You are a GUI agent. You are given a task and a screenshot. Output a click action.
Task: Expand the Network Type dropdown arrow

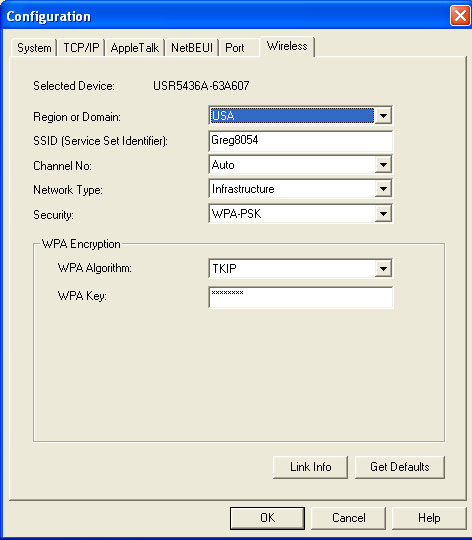pos(383,189)
